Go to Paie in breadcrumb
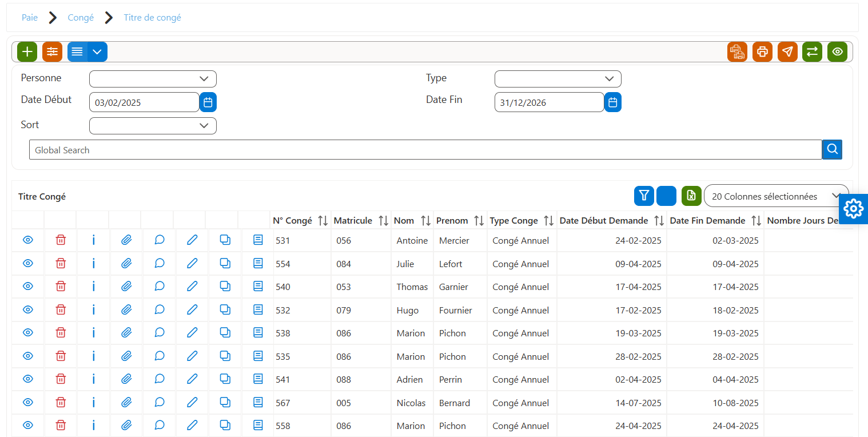This screenshot has height=437, width=868. click(30, 18)
